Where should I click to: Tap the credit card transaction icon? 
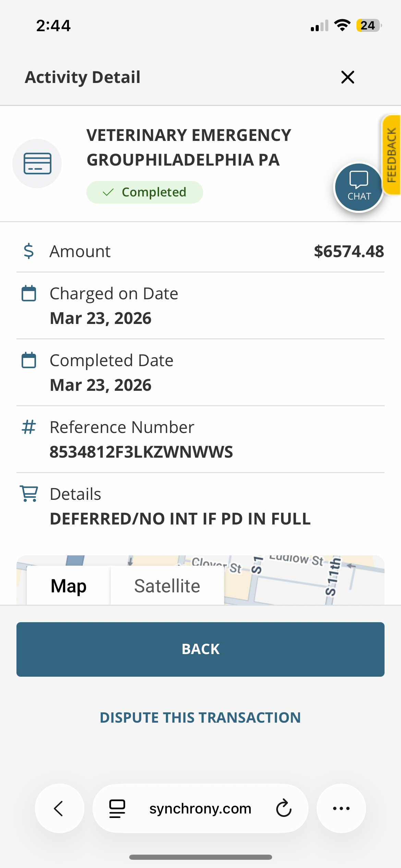37,164
